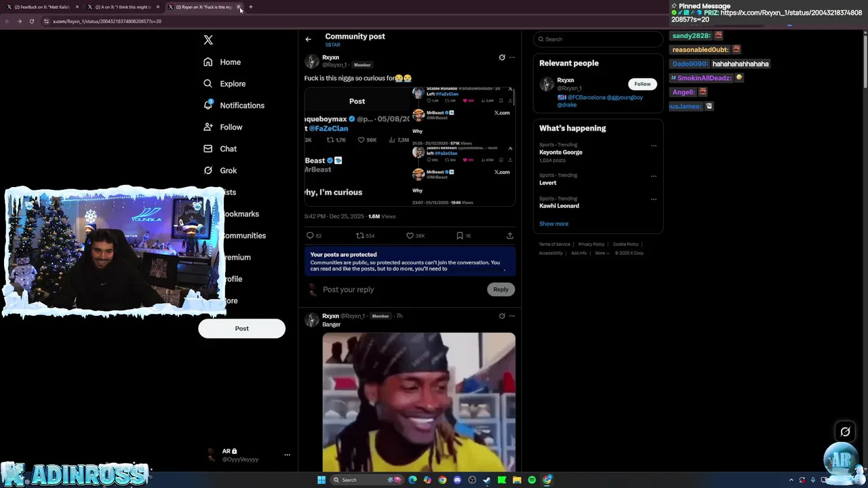Open the reply count icon showing 82
Screen dimensions: 868x488
310,235
